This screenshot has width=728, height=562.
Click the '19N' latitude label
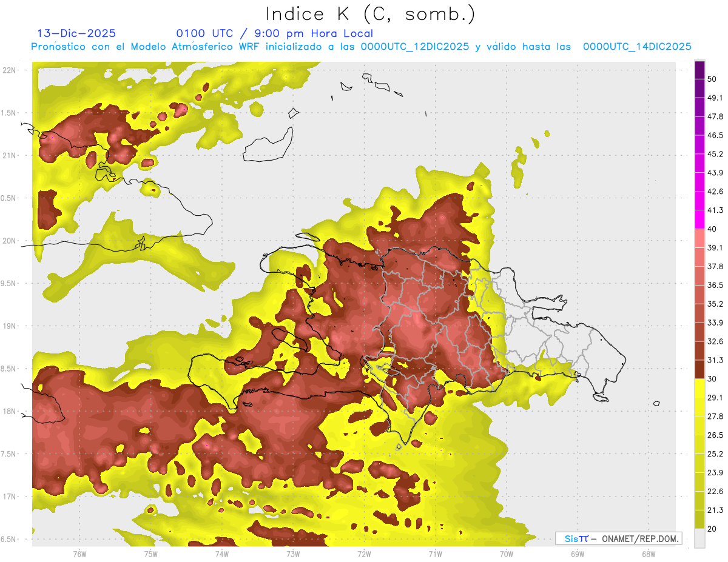[10, 326]
